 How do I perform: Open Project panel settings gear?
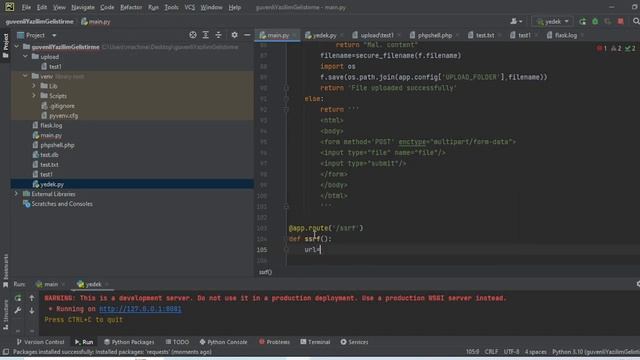(x=234, y=35)
